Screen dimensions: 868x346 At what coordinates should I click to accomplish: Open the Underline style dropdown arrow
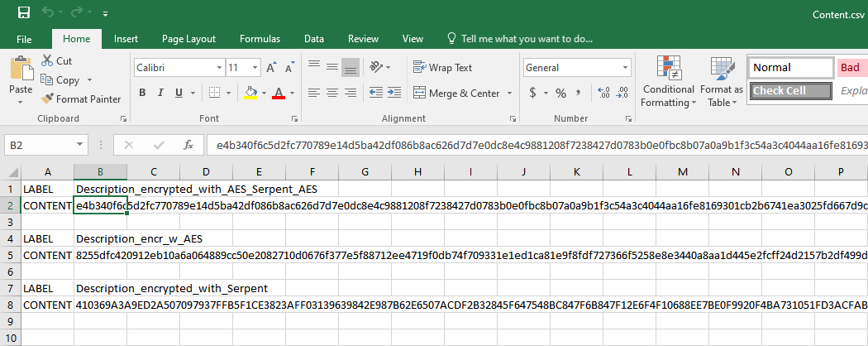point(192,93)
